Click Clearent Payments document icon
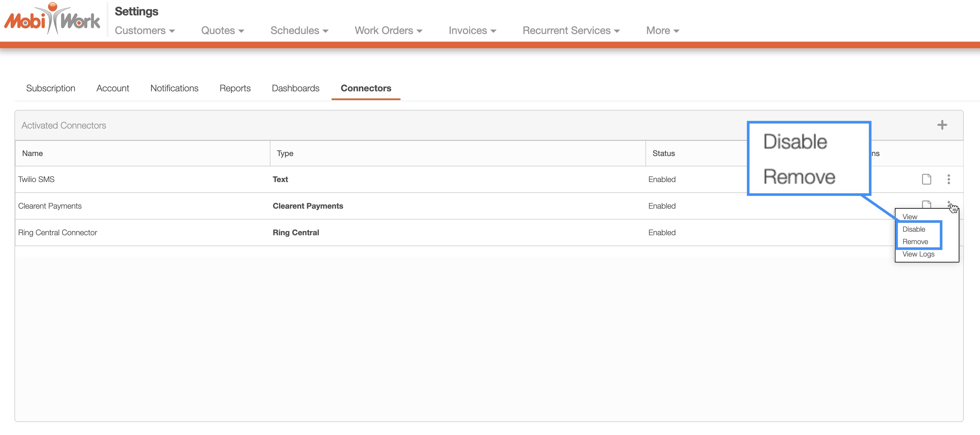This screenshot has height=435, width=980. coord(926,204)
